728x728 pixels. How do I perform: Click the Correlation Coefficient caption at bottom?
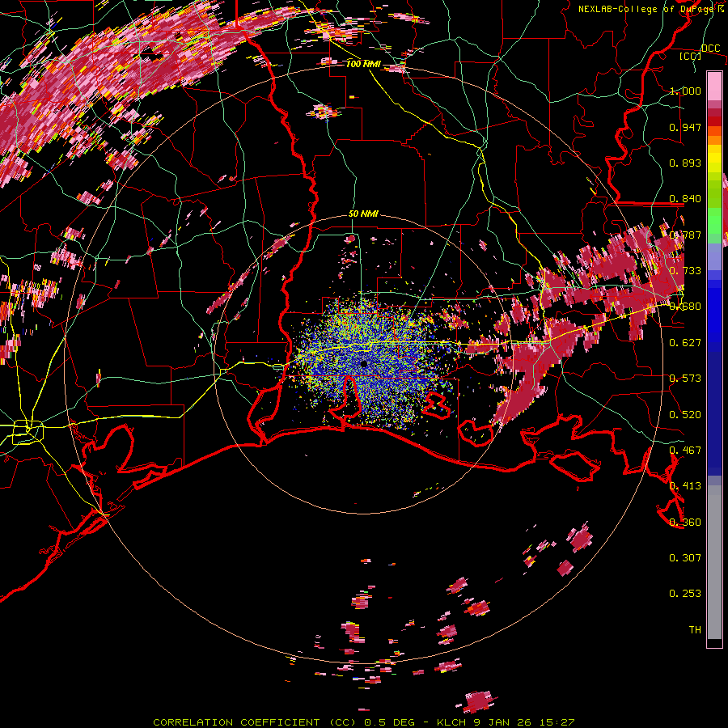(x=364, y=722)
